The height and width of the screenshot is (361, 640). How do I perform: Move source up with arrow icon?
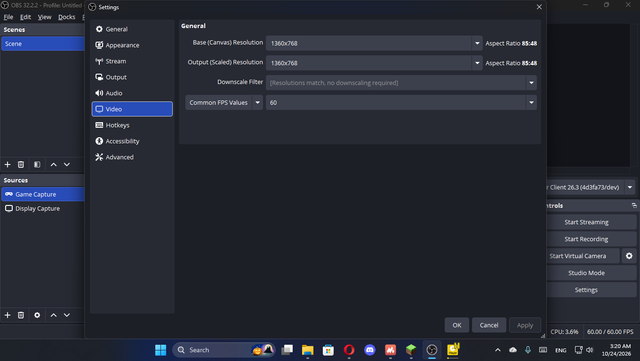pos(53,315)
